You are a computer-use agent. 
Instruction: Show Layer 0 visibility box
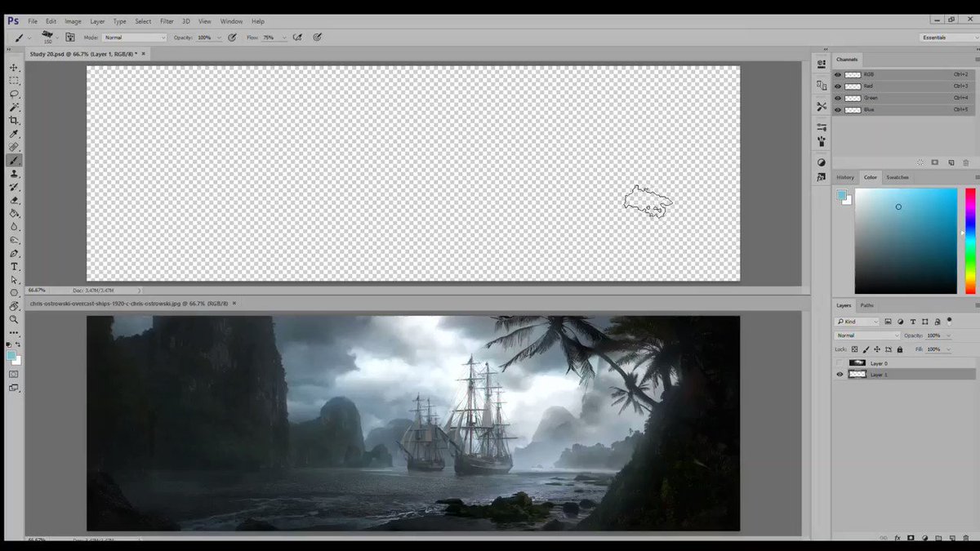839,363
